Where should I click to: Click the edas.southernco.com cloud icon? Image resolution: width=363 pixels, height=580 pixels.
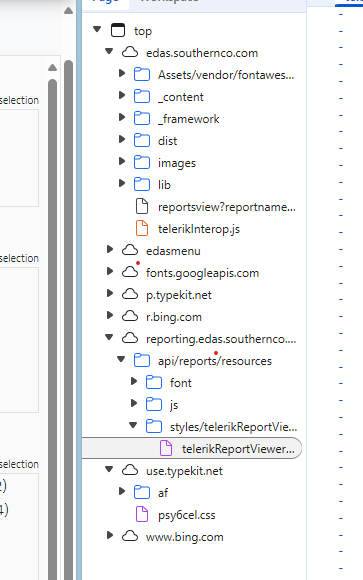point(130,53)
